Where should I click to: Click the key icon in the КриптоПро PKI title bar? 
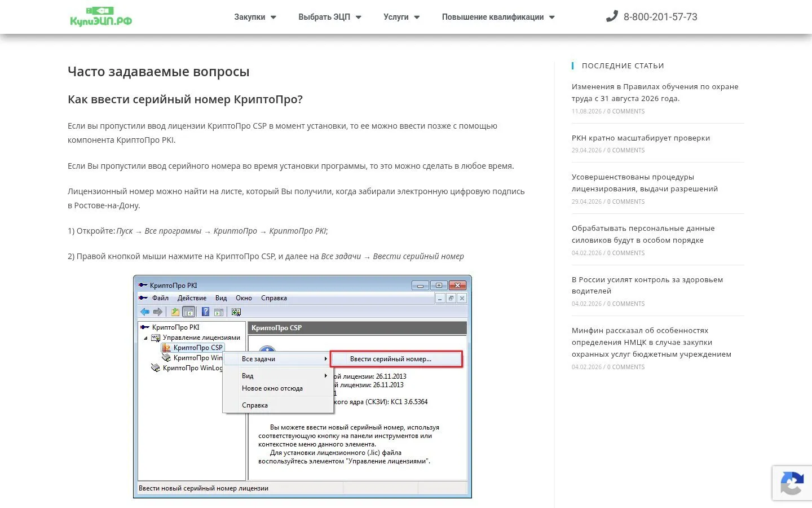click(143, 285)
